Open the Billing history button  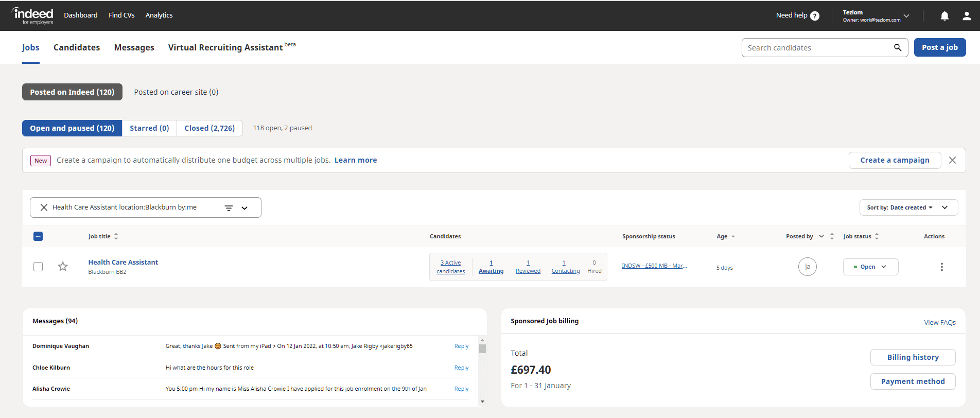[913, 357]
